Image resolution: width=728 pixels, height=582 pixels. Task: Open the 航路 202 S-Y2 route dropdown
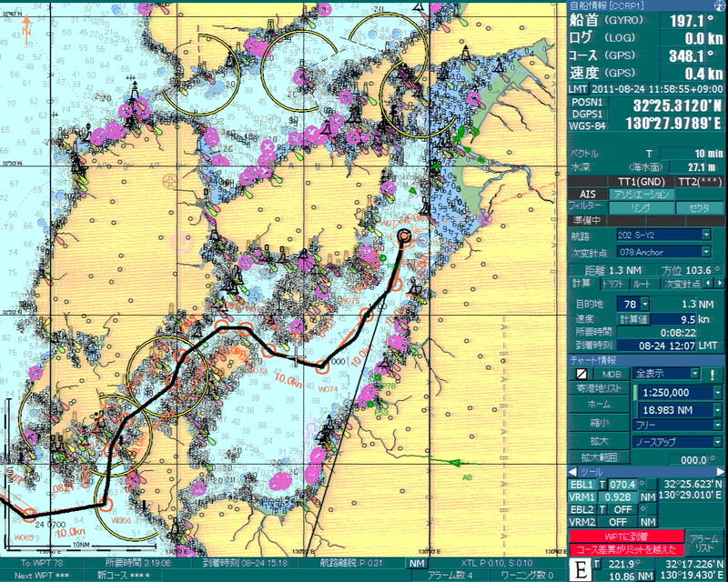706,235
